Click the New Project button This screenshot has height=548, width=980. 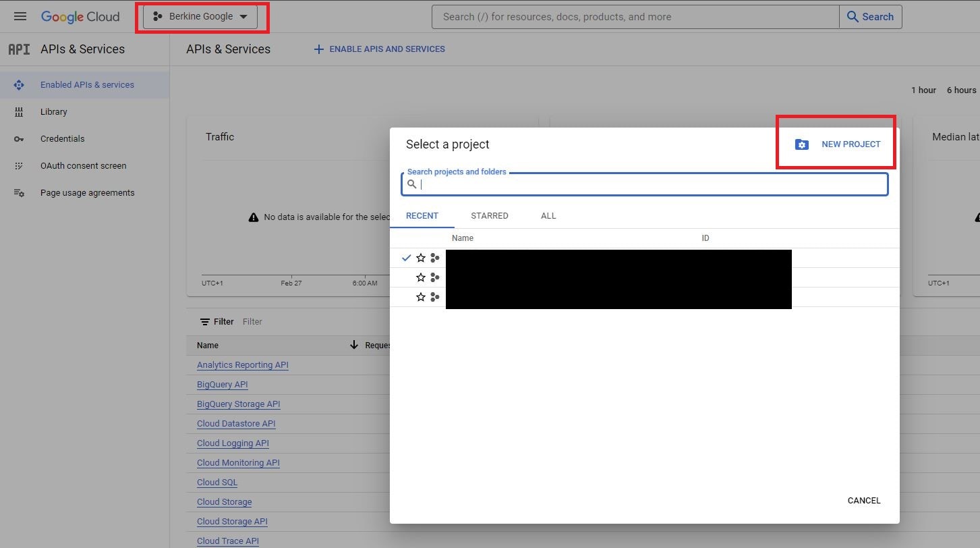click(838, 144)
